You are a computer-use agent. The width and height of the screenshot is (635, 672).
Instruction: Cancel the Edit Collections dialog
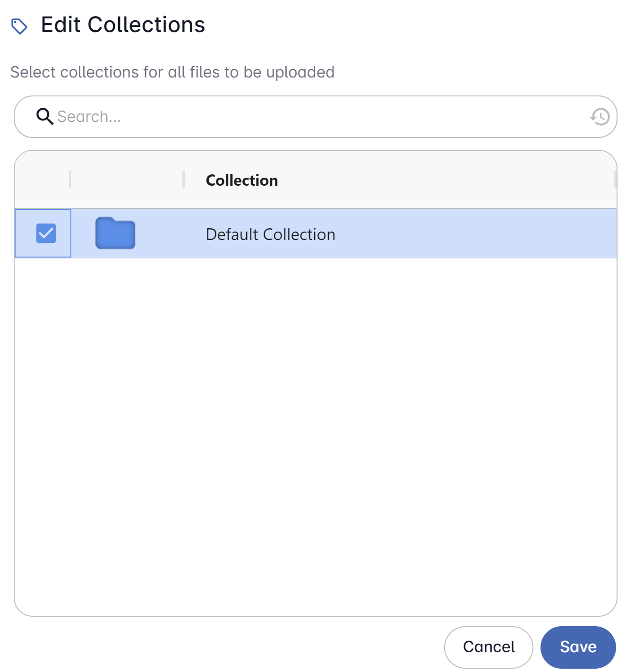tap(489, 647)
